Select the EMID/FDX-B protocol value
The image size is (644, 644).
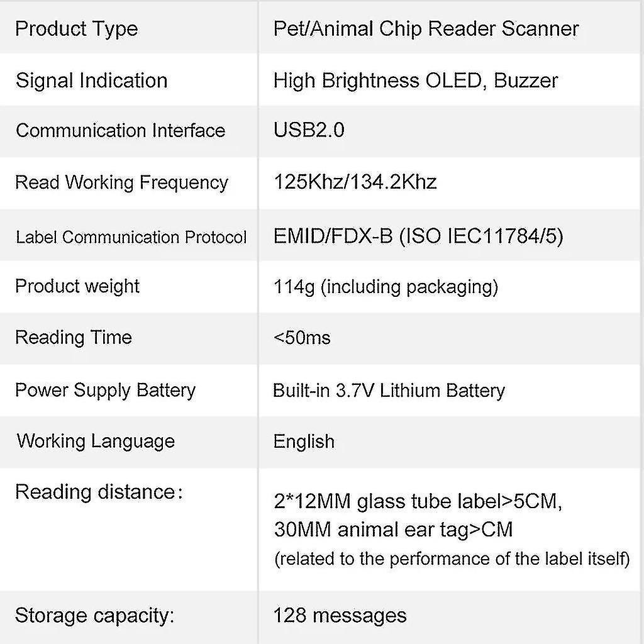(418, 236)
